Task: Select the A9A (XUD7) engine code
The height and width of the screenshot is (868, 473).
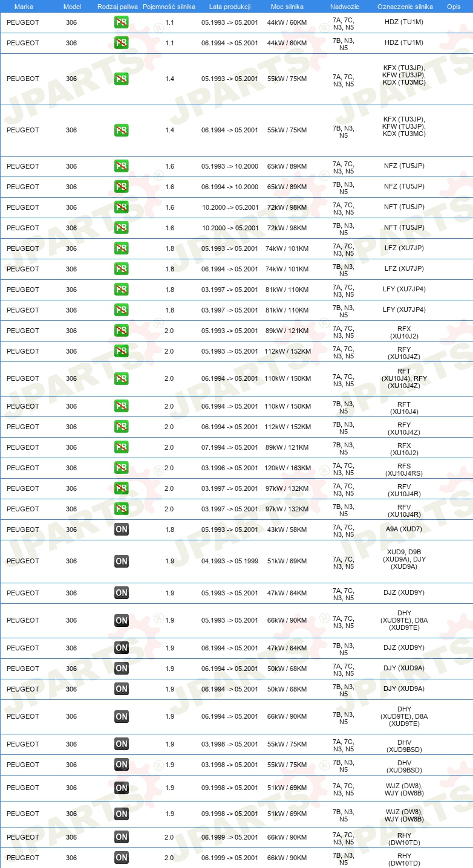Action: click(405, 530)
